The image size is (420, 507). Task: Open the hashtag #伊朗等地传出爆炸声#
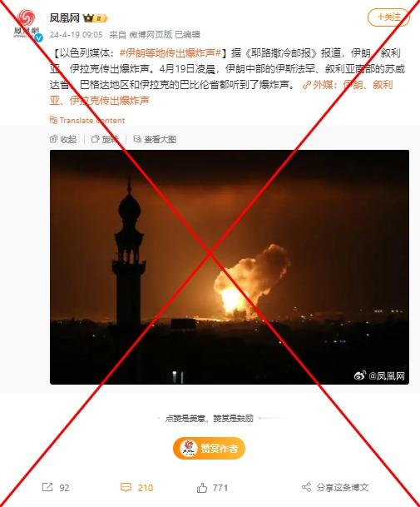[x=170, y=53]
